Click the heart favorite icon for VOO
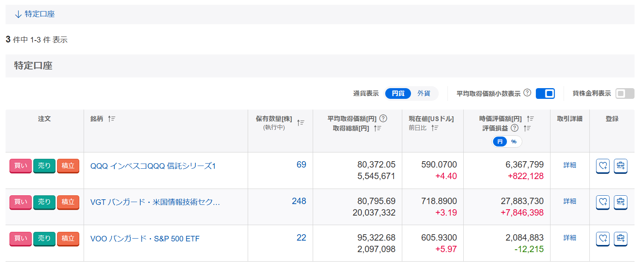The width and height of the screenshot is (644, 266). pyautogui.click(x=603, y=239)
